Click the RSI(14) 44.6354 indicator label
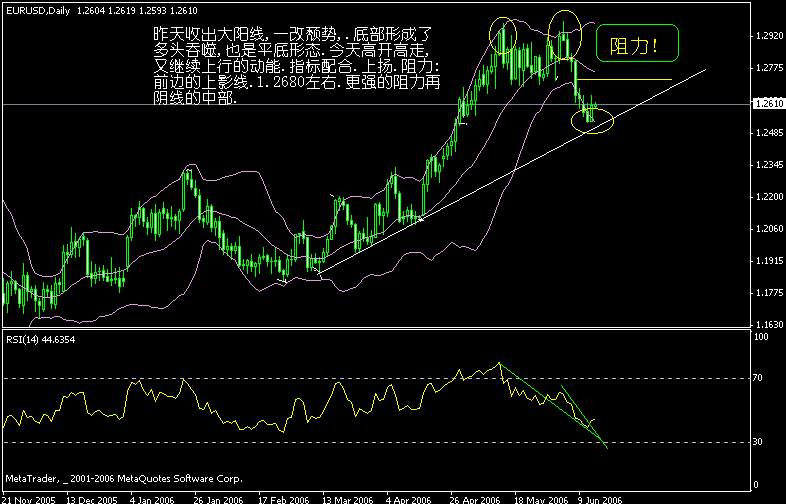The height and width of the screenshot is (504, 786). tap(41, 340)
